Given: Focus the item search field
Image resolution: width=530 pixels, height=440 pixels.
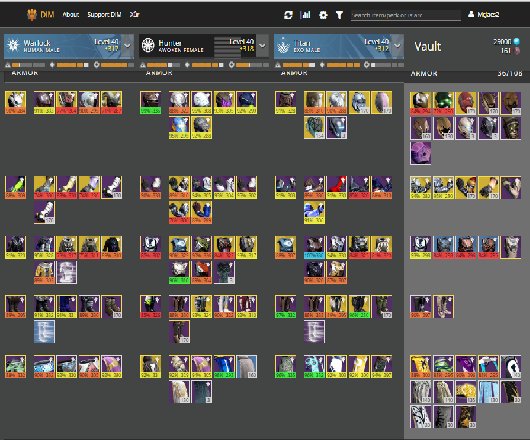Looking at the screenshot, I should click(406, 15).
